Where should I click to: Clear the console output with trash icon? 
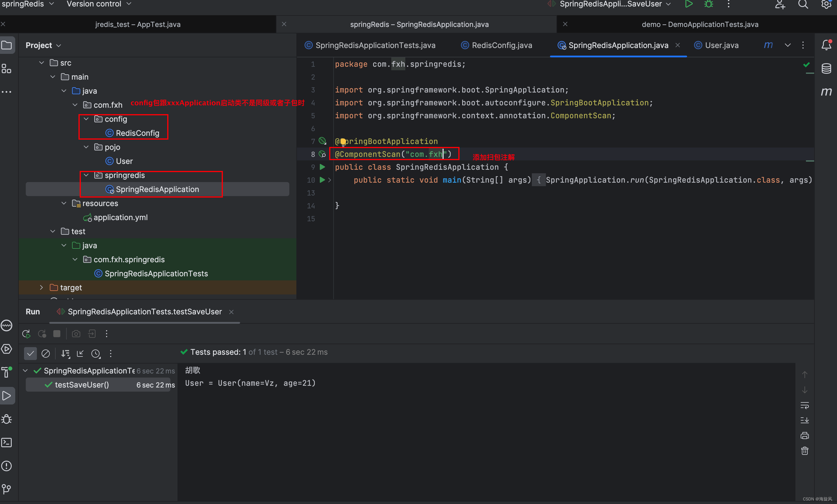coord(805,451)
